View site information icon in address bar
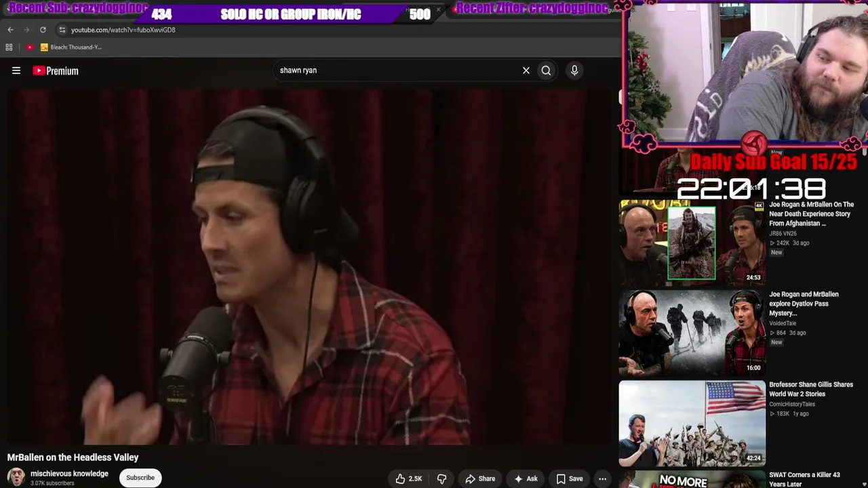The image size is (868, 488). [62, 30]
